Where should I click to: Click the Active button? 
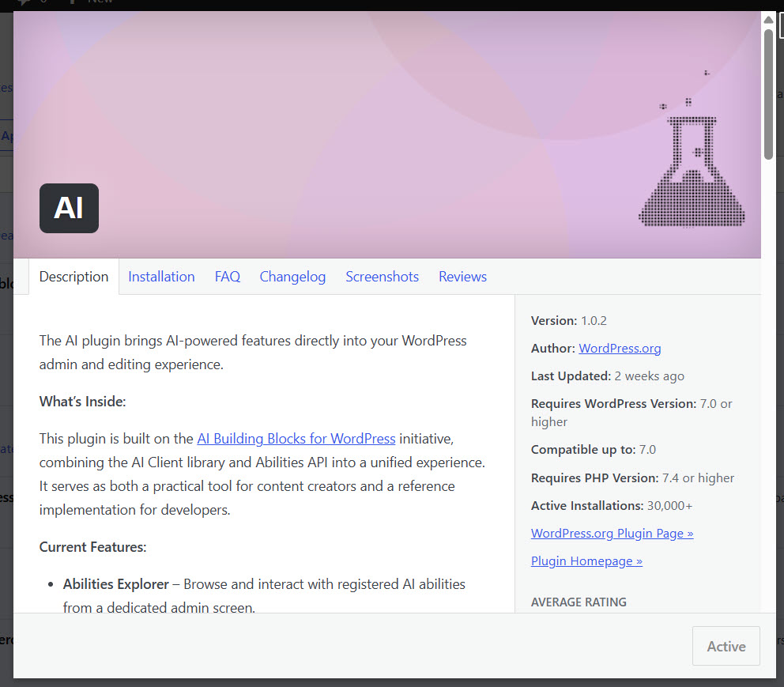pos(726,646)
